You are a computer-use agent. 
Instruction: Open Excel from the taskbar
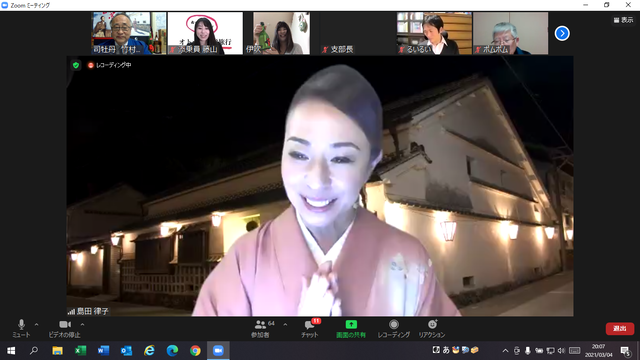click(80, 351)
